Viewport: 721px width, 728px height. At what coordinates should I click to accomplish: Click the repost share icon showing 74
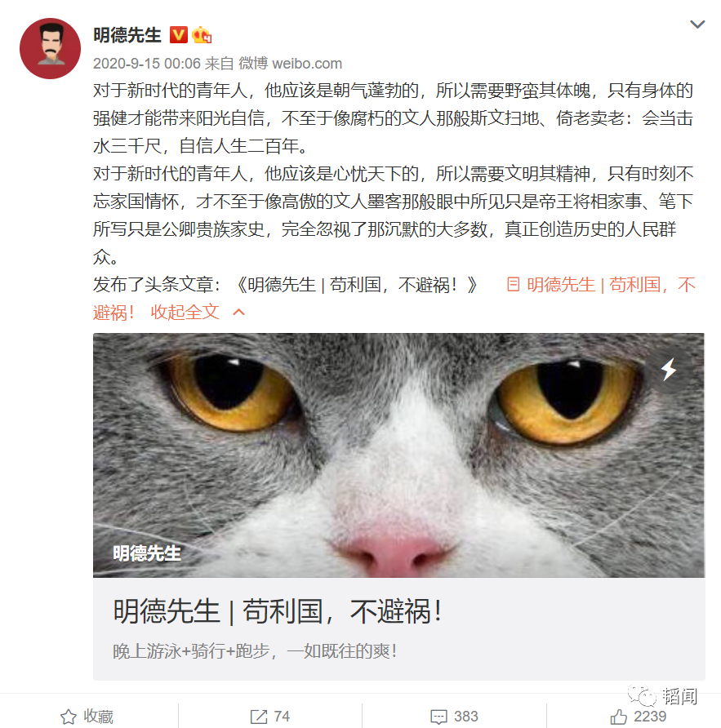270,717
